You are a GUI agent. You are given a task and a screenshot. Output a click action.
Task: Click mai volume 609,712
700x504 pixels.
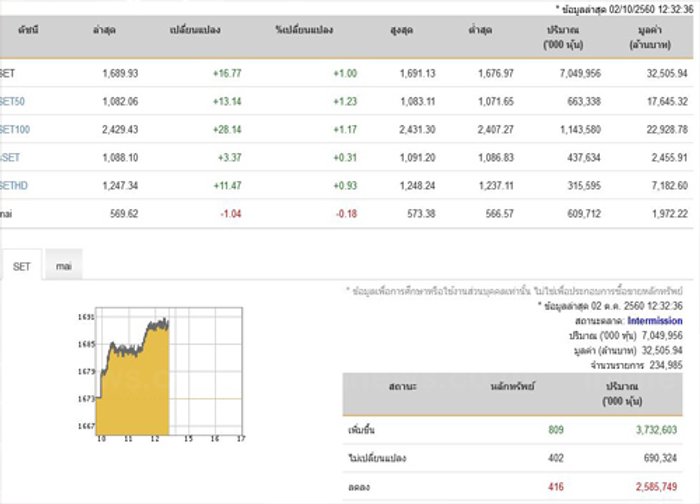pos(584,214)
